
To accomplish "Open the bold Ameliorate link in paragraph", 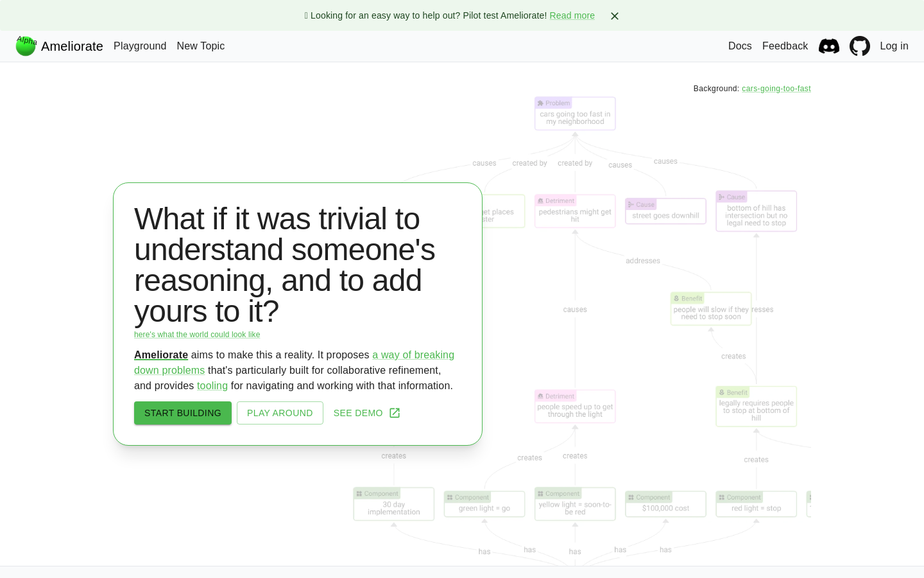I will tap(161, 355).
